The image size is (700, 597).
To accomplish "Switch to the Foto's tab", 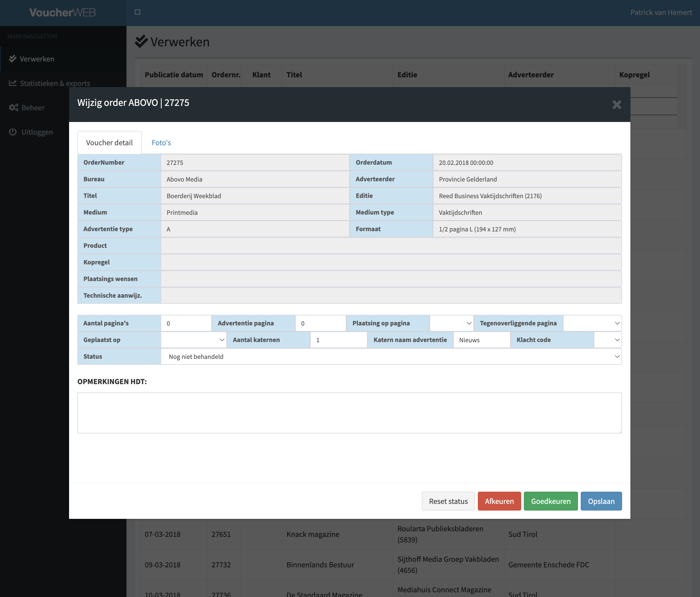I will [161, 142].
